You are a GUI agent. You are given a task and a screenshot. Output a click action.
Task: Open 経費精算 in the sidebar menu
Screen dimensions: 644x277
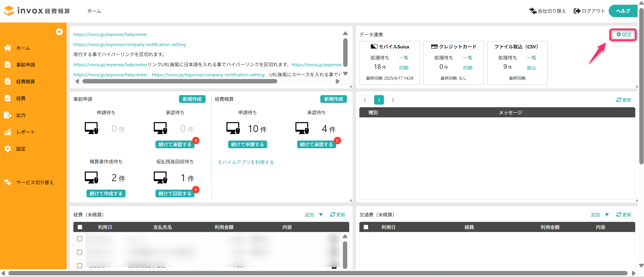[26, 82]
